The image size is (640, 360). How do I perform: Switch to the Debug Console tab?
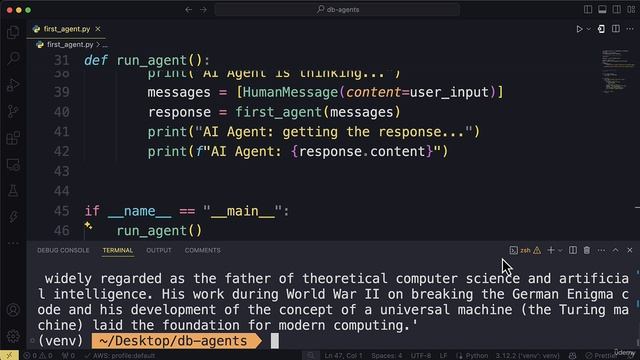pyautogui.click(x=63, y=250)
